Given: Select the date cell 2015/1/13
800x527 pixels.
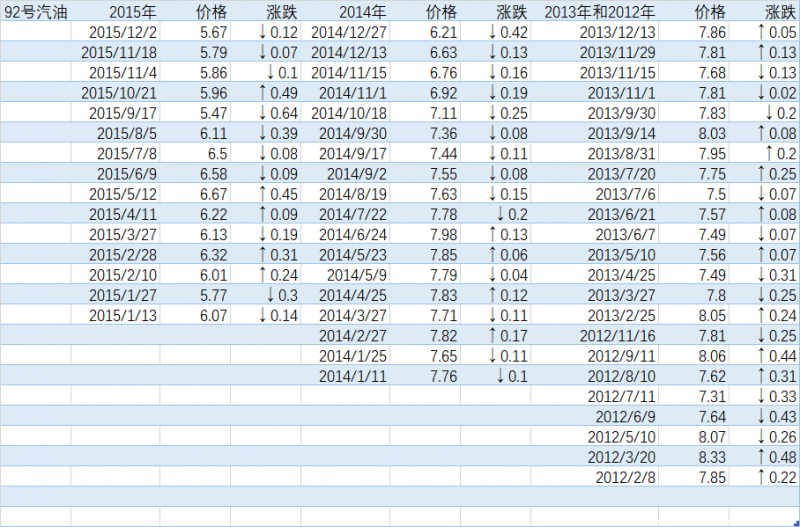Looking at the screenshot, I should tap(123, 315).
